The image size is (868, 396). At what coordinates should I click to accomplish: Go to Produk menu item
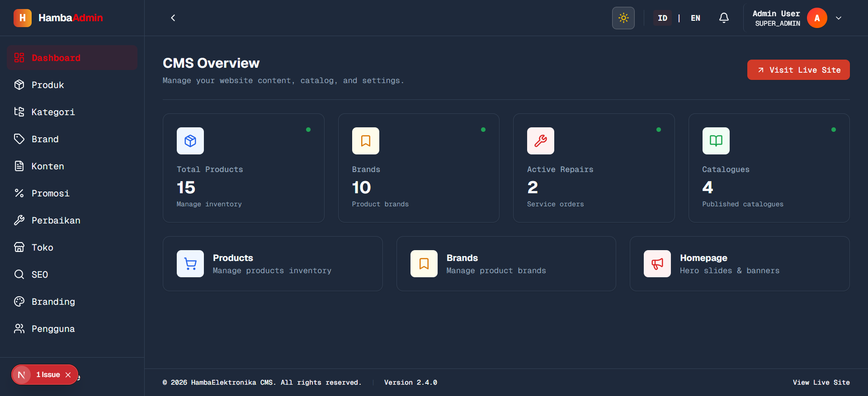[x=72, y=85]
